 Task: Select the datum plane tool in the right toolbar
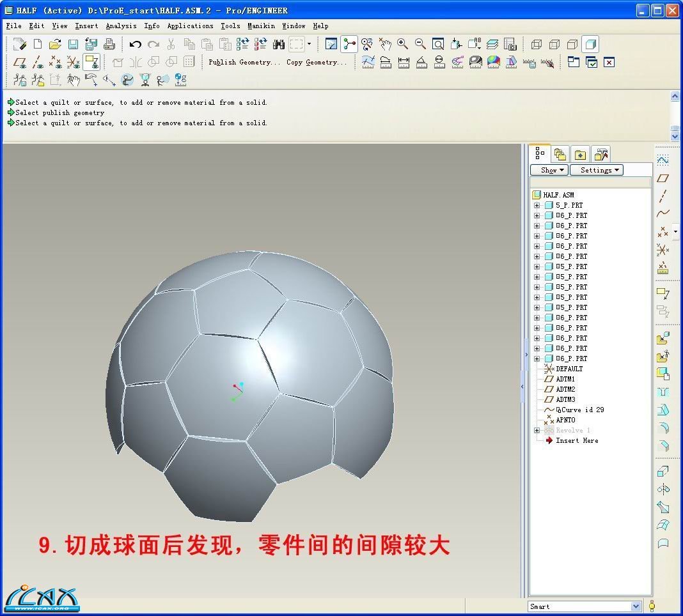pos(663,178)
